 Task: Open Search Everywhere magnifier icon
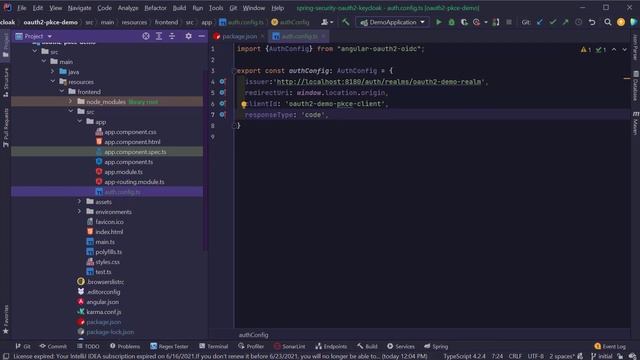608,22
